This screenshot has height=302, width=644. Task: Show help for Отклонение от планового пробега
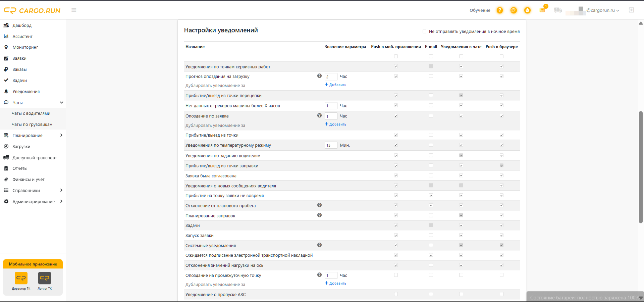coord(319,205)
